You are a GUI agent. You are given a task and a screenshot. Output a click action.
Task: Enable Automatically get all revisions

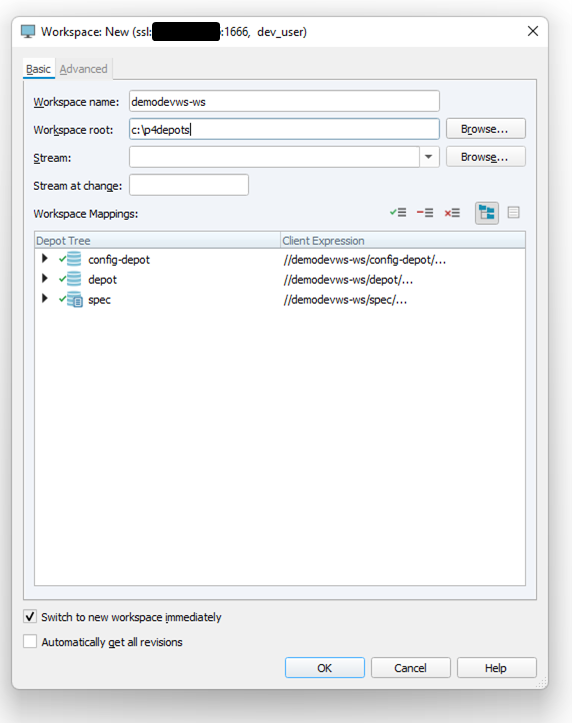(x=30, y=641)
